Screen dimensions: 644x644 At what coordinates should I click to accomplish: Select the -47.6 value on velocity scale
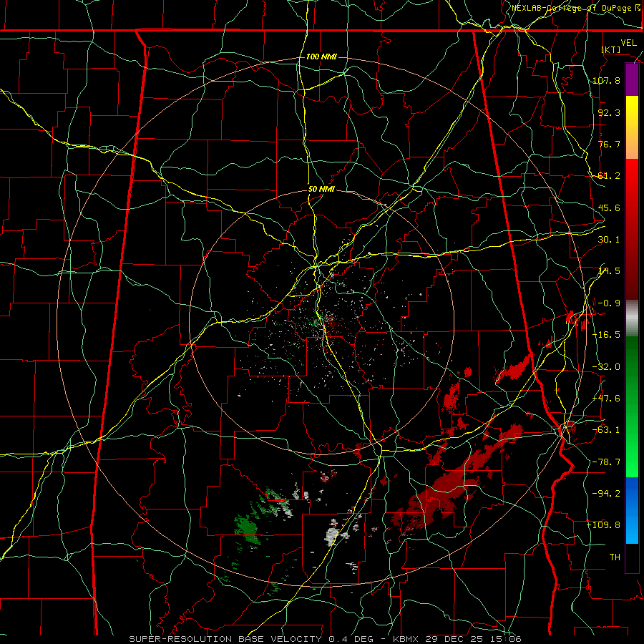[x=606, y=399]
